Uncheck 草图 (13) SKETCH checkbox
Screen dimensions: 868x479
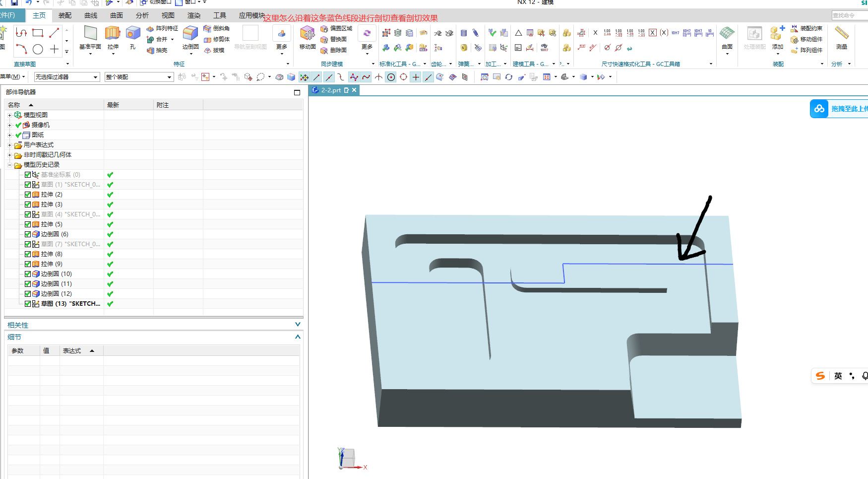(x=28, y=304)
